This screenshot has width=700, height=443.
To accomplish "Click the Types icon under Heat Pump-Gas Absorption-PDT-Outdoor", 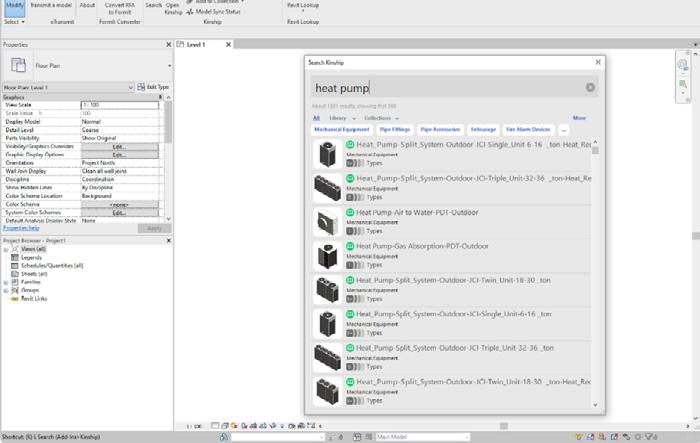I will 355,265.
